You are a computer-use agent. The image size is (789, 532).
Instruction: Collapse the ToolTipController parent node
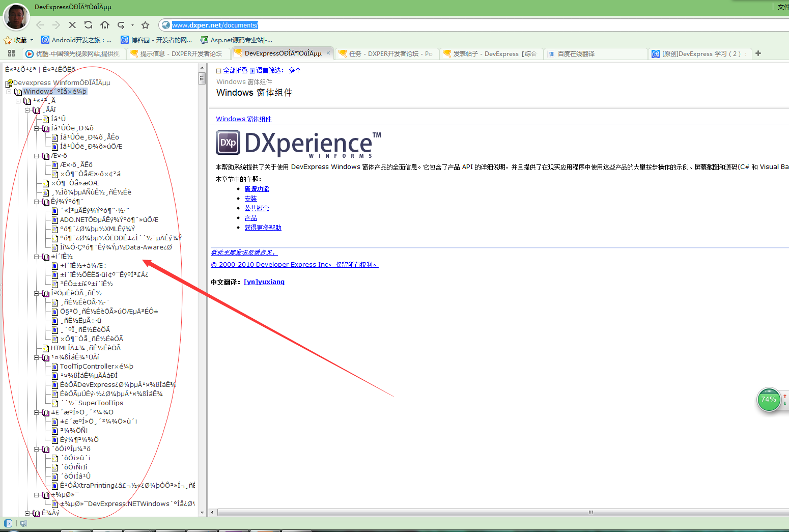pyautogui.click(x=36, y=357)
